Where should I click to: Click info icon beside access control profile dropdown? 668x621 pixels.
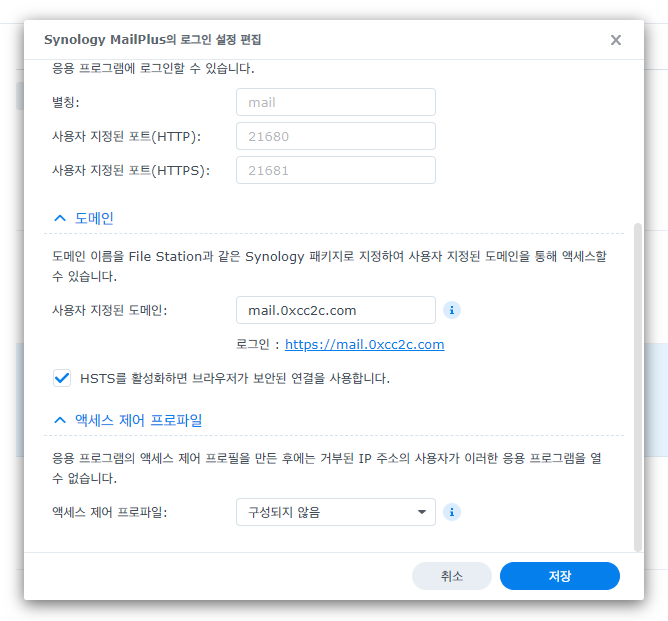pos(452,512)
